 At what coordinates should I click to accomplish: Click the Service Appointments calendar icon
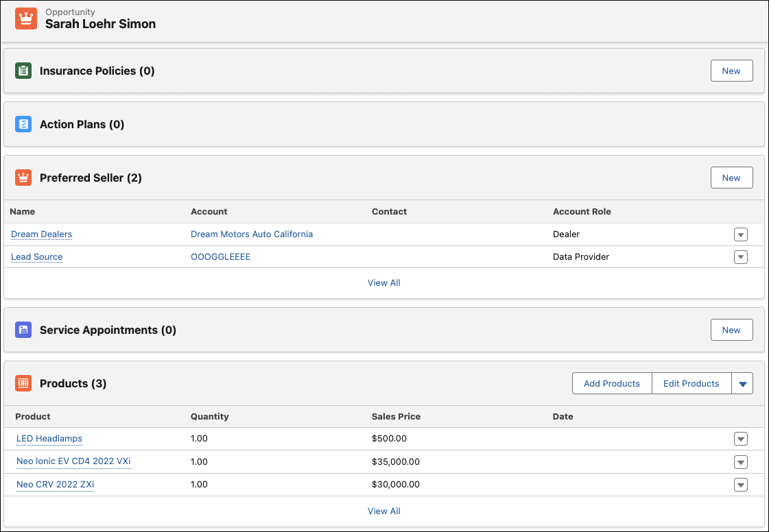click(23, 330)
